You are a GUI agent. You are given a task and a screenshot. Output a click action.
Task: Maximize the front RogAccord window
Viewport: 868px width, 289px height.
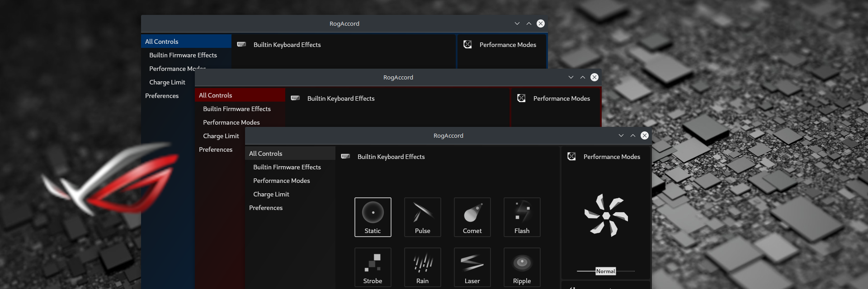tap(633, 135)
